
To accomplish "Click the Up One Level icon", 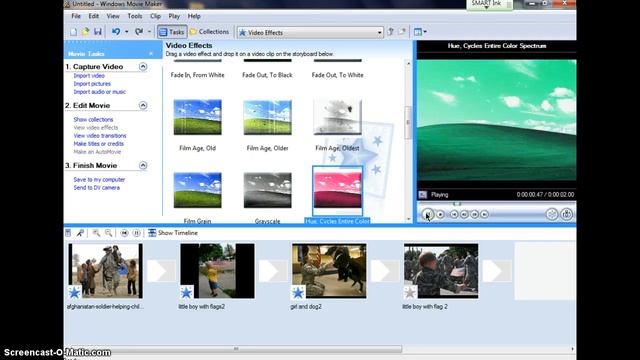I will tap(390, 32).
